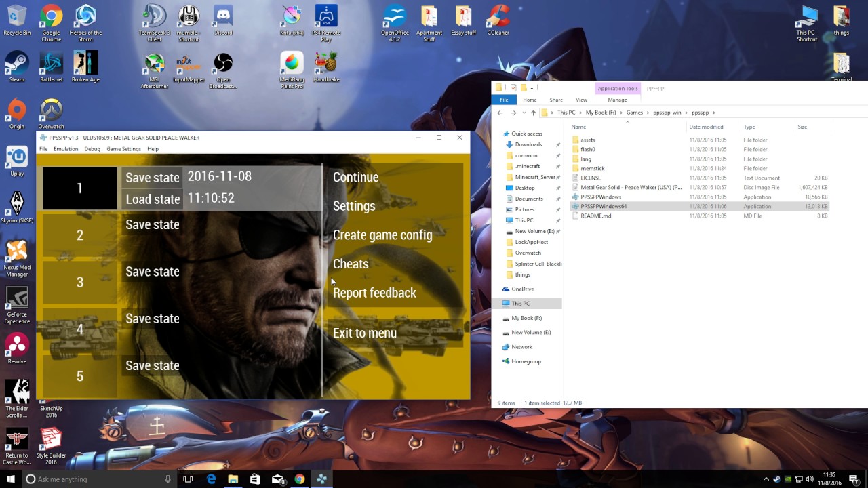Image resolution: width=868 pixels, height=488 pixels.
Task: Click PPSSPP icon in taskbar
Action: click(x=321, y=479)
